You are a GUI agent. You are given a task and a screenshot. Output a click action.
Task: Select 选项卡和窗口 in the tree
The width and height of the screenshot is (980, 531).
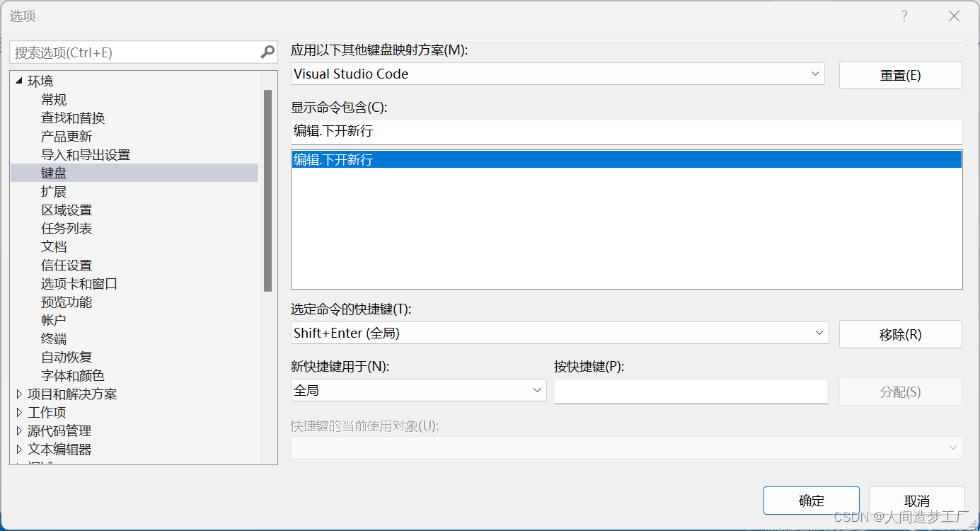[79, 284]
